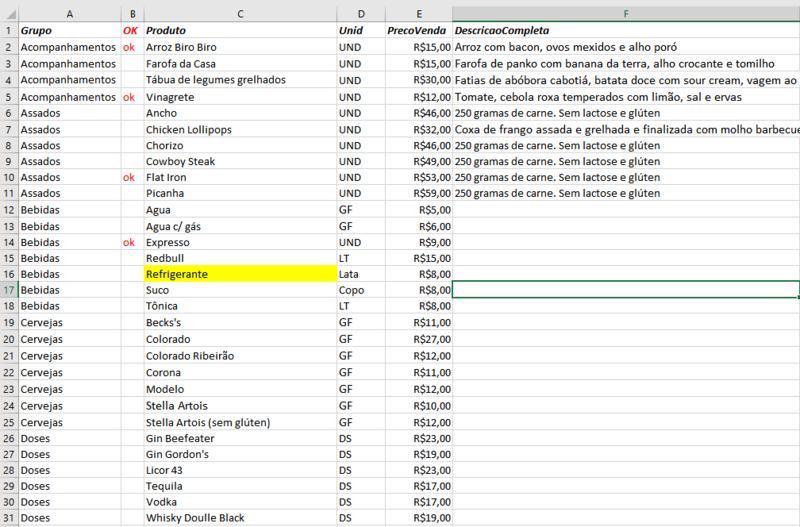The width and height of the screenshot is (800, 527).
Task: Select the Agua c/ gás cell
Action: (240, 227)
